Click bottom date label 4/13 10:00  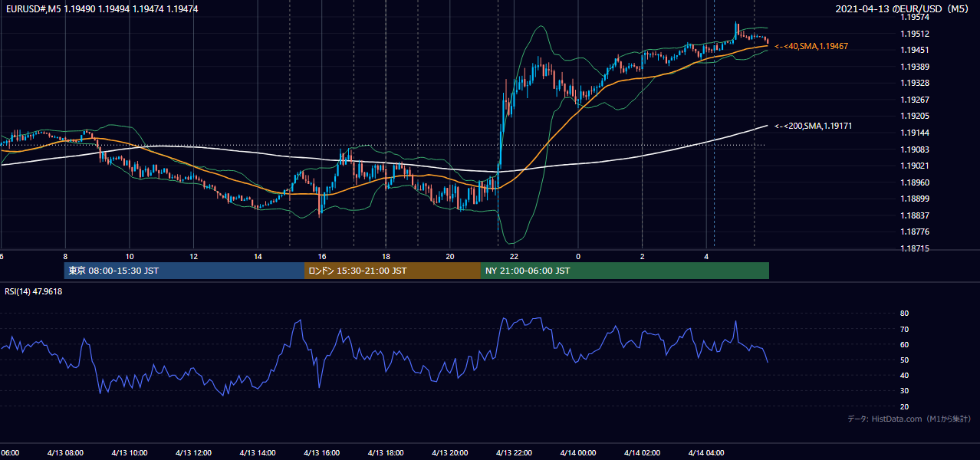(130, 452)
